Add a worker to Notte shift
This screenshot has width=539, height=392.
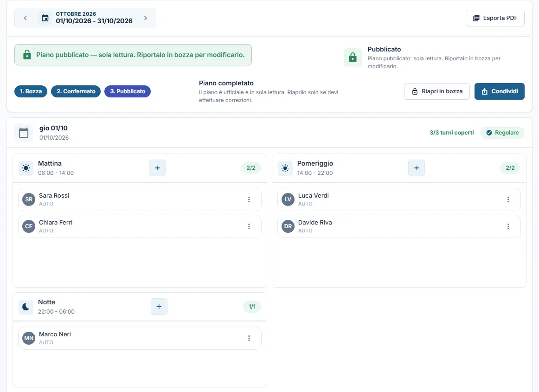click(159, 307)
